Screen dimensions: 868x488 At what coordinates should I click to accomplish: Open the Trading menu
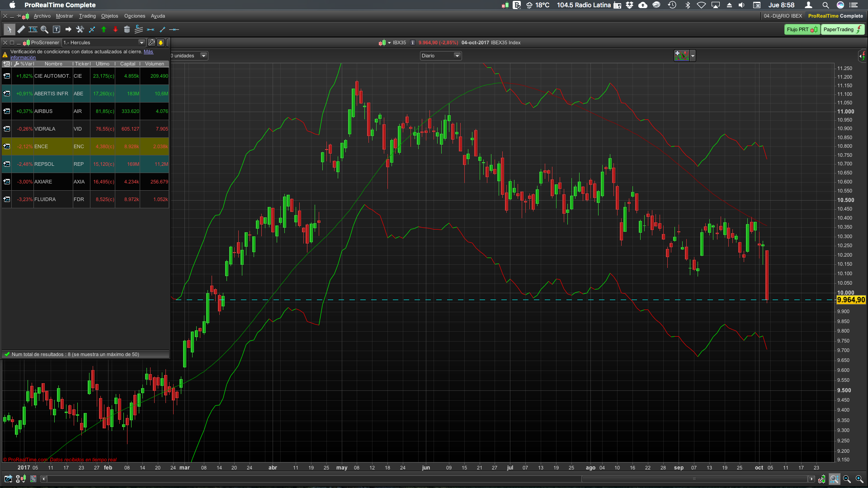tap(87, 16)
